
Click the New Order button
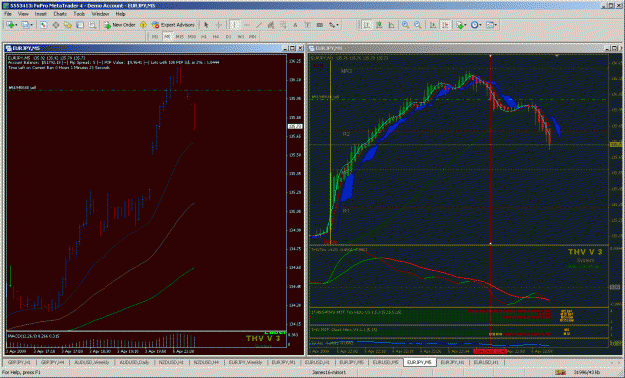tap(120, 25)
